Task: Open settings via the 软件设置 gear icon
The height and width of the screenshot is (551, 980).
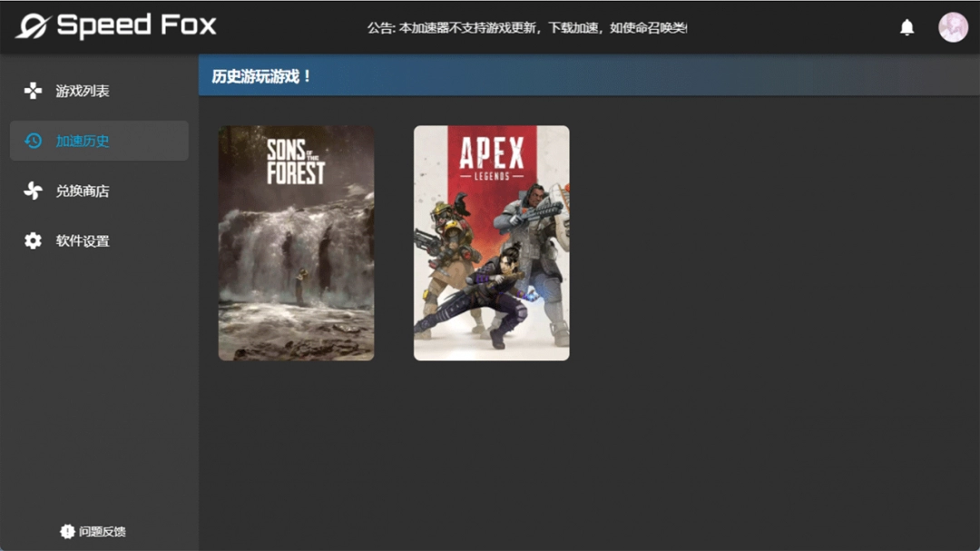Action: tap(33, 241)
